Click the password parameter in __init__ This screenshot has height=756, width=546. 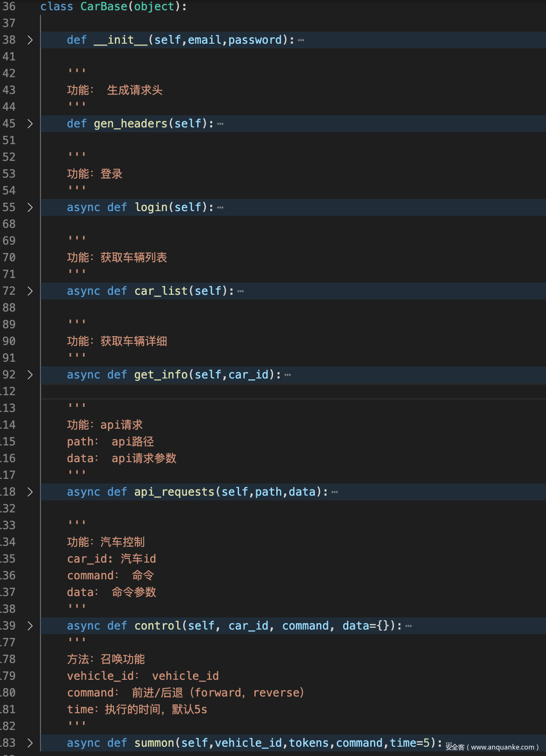pyautogui.click(x=255, y=40)
